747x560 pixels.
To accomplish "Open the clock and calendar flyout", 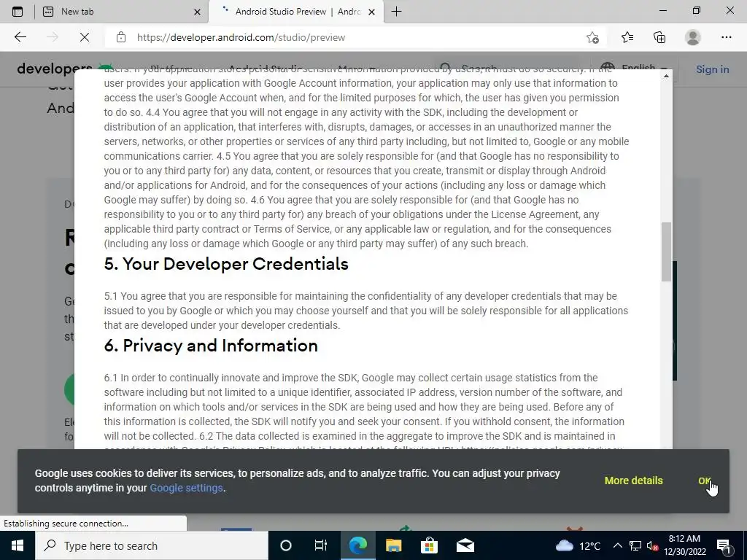I will pos(684,545).
